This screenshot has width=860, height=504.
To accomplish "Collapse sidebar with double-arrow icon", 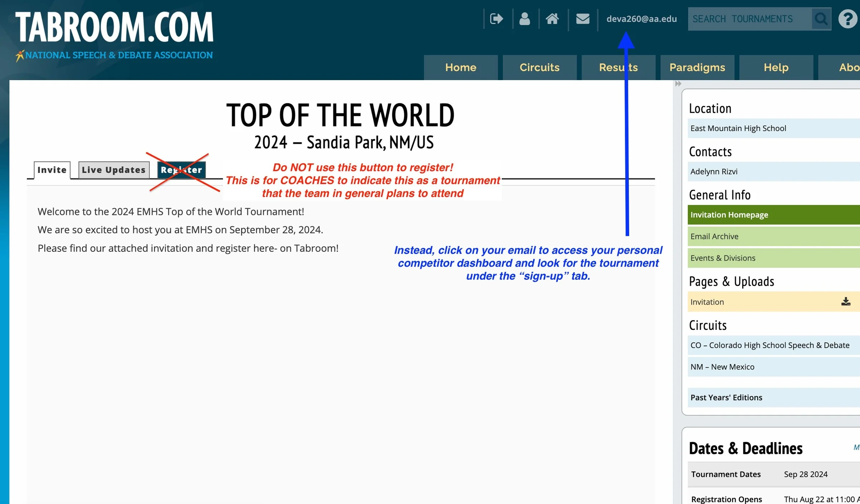I will click(678, 84).
